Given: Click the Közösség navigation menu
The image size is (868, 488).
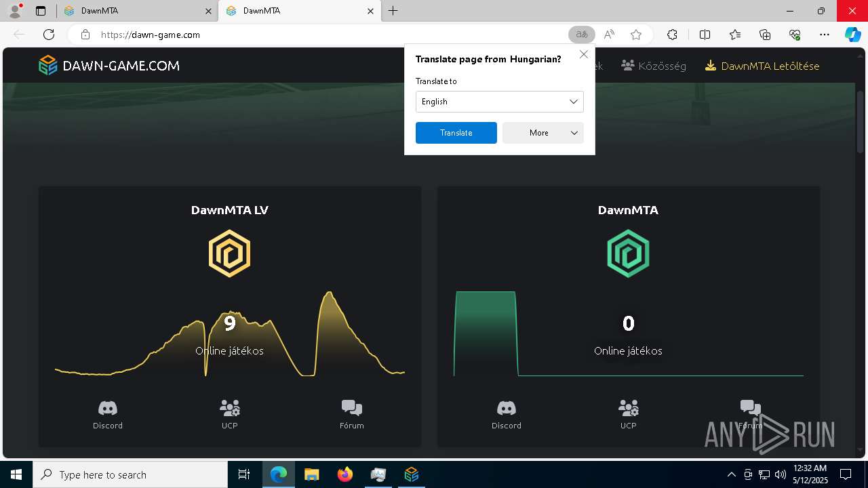Looking at the screenshot, I should (x=654, y=66).
